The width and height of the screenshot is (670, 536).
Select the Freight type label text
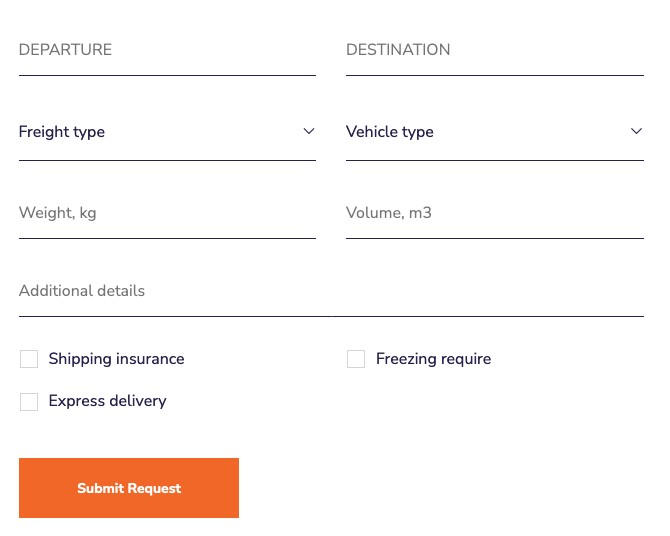point(62,132)
